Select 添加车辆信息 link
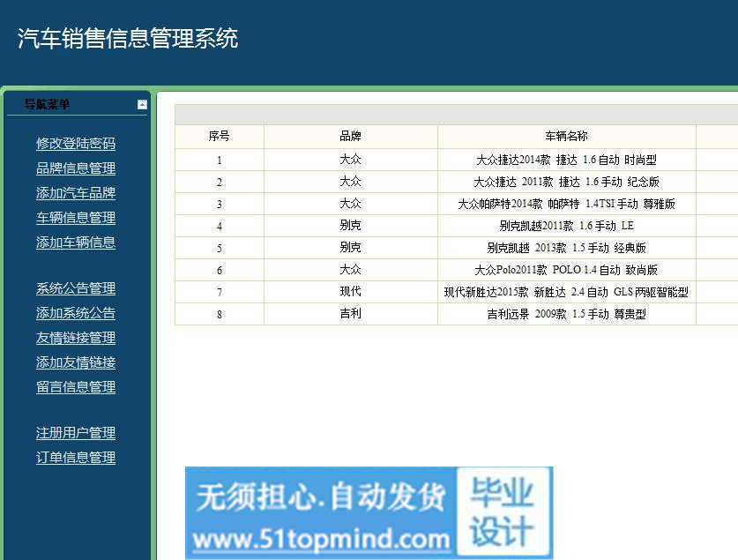This screenshot has height=560, width=738. tap(76, 243)
